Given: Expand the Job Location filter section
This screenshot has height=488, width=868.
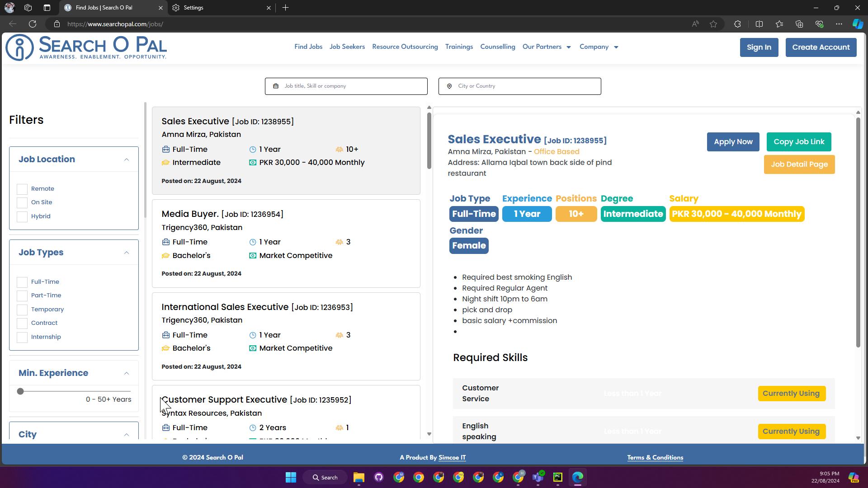Looking at the screenshot, I should coord(127,160).
